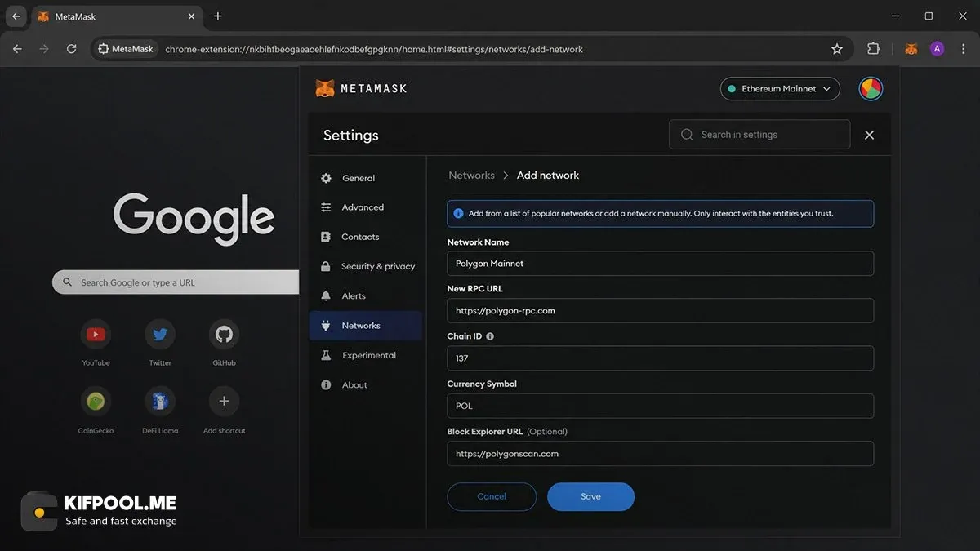Click the Alerts bell icon
This screenshot has width=980, height=551.
tap(326, 296)
